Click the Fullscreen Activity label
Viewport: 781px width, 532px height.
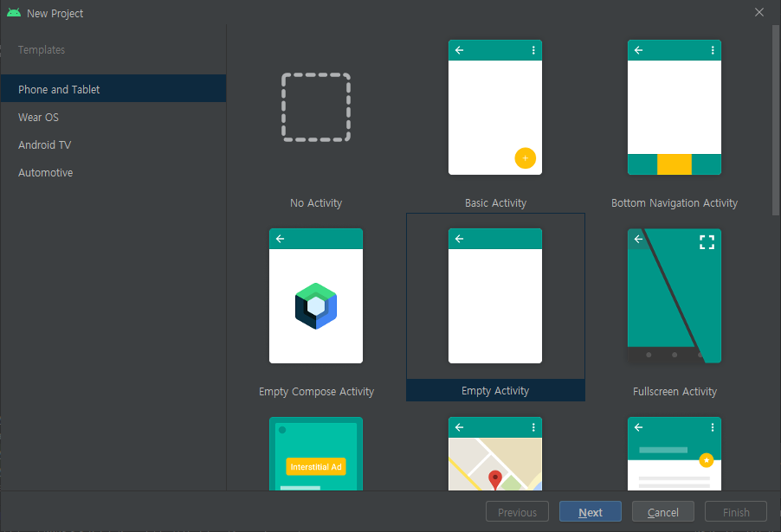[674, 392]
